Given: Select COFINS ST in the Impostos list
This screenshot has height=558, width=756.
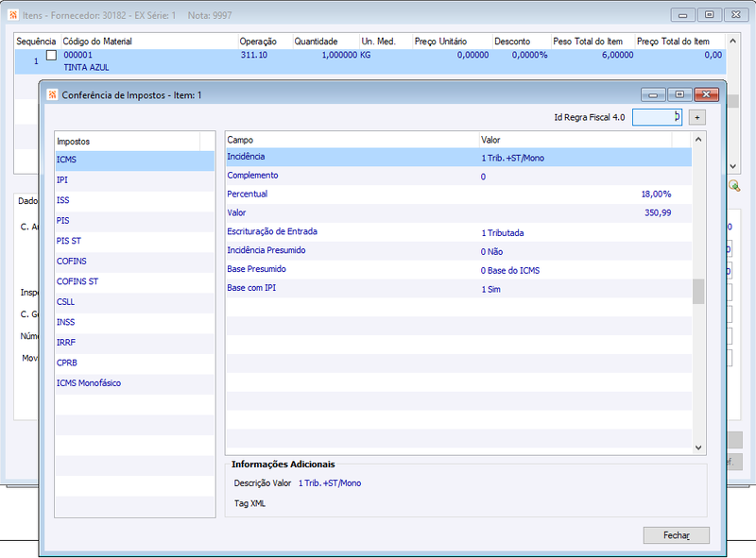Looking at the screenshot, I should pos(135,281).
